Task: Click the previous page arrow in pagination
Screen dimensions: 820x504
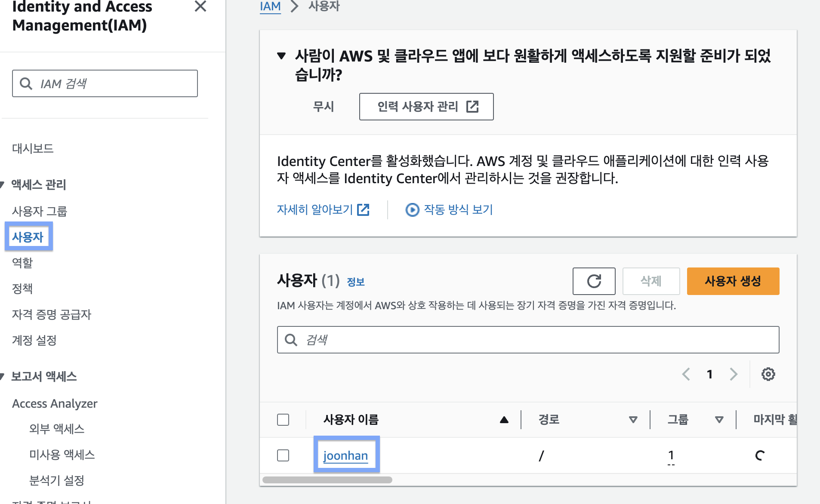Action: tap(686, 374)
